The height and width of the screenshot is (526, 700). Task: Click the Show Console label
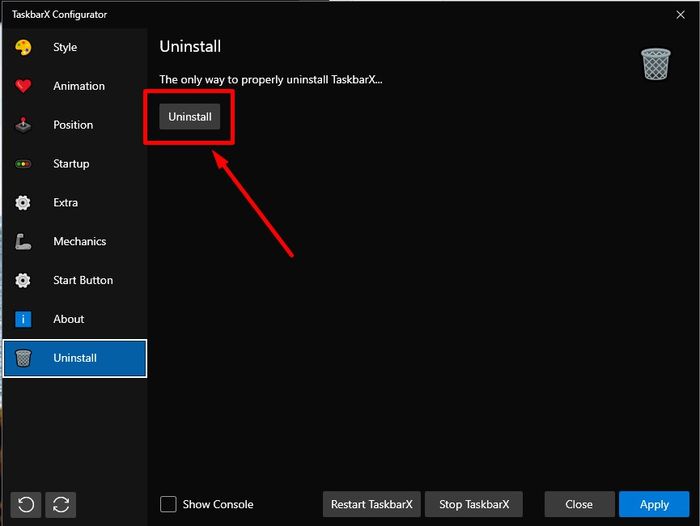[x=218, y=505]
